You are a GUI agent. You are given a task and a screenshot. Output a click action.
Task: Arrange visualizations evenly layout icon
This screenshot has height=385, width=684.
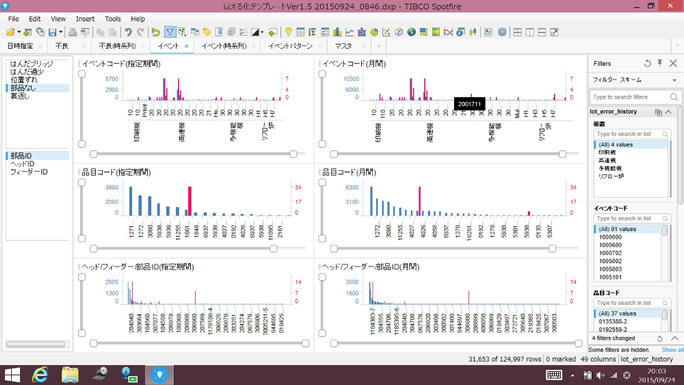[x=517, y=32]
